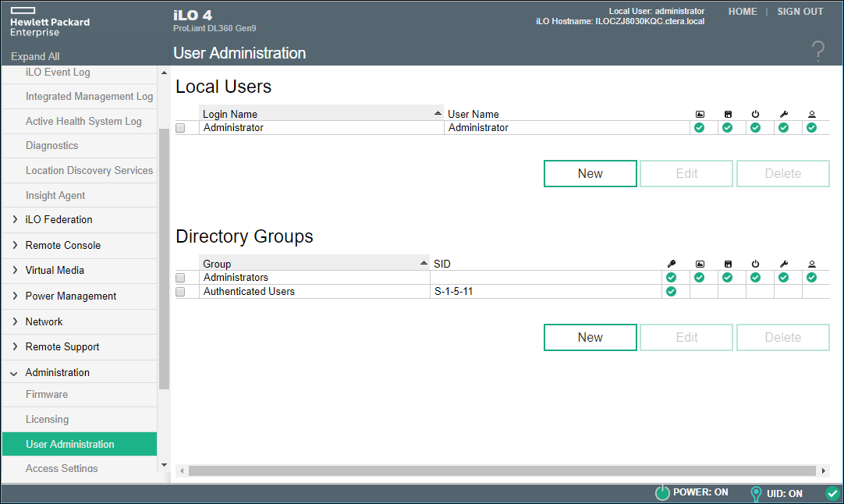The width and height of the screenshot is (844, 504).
Task: Click the sidebar scroll up arrow
Action: (x=164, y=73)
